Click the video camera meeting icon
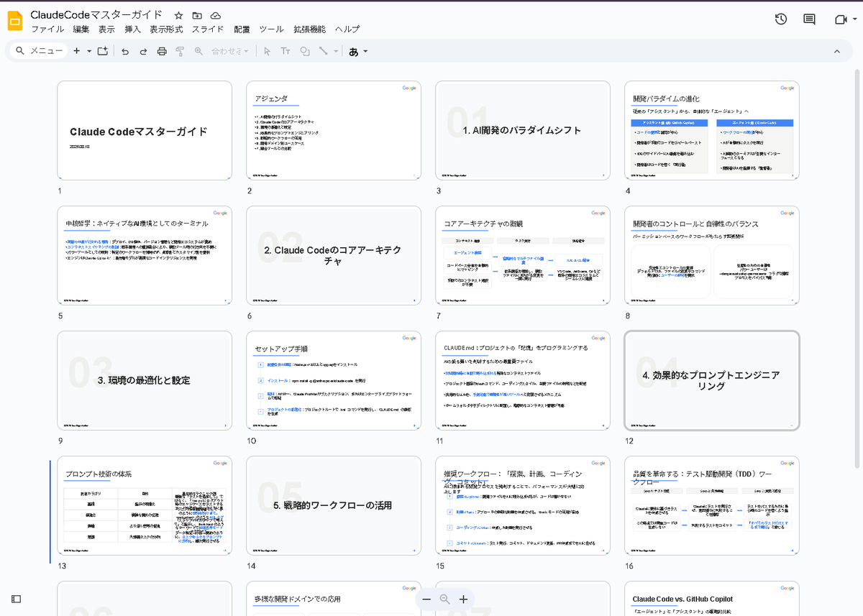This screenshot has width=863, height=616. (839, 19)
